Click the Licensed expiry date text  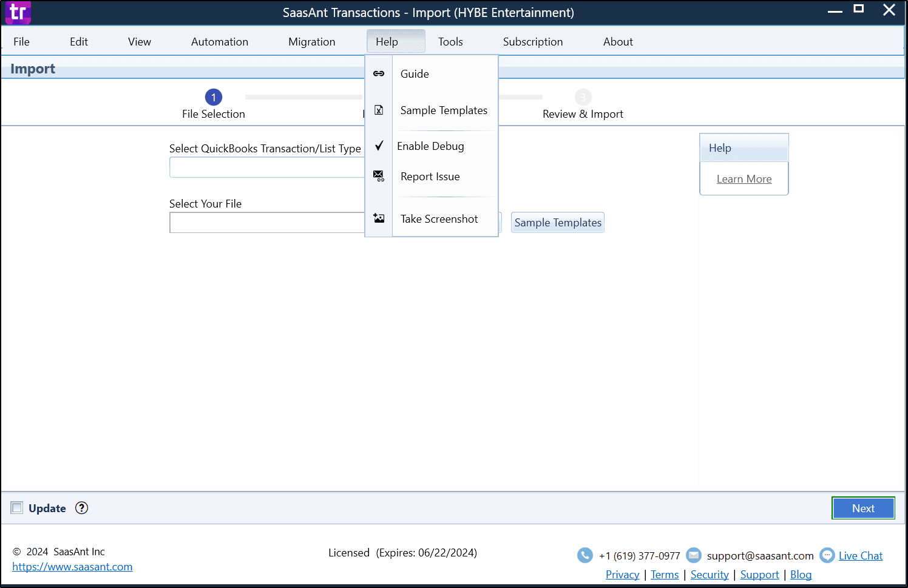(x=402, y=553)
